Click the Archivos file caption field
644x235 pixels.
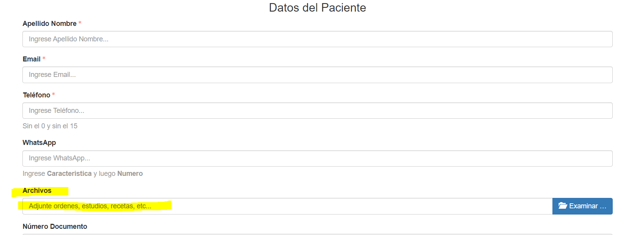coord(287,206)
